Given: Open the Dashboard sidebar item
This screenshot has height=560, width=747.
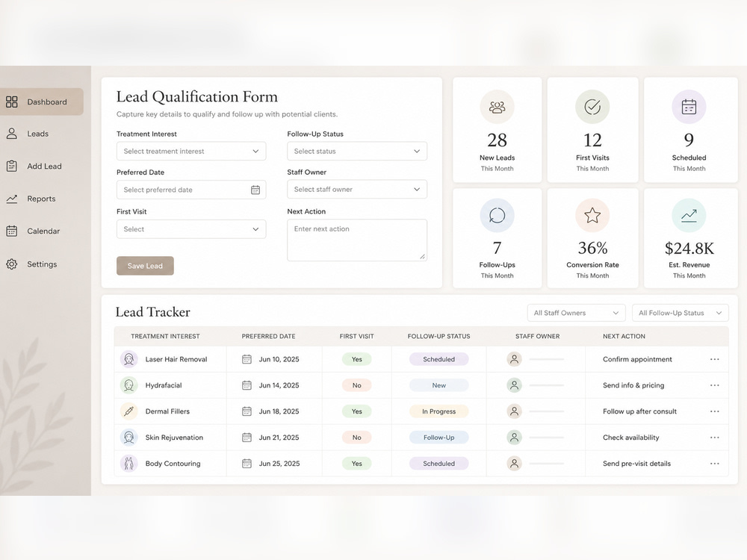Looking at the screenshot, I should pyautogui.click(x=41, y=102).
